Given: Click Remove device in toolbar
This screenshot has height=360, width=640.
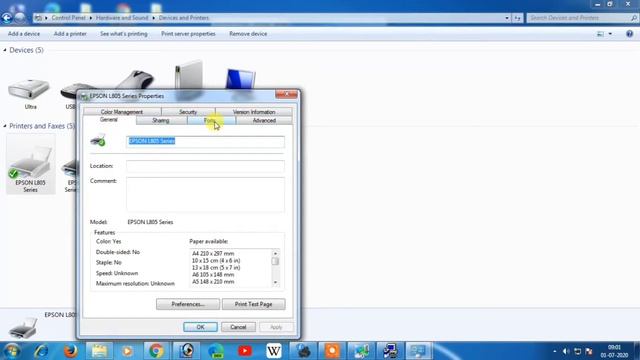Looking at the screenshot, I should click(248, 34).
